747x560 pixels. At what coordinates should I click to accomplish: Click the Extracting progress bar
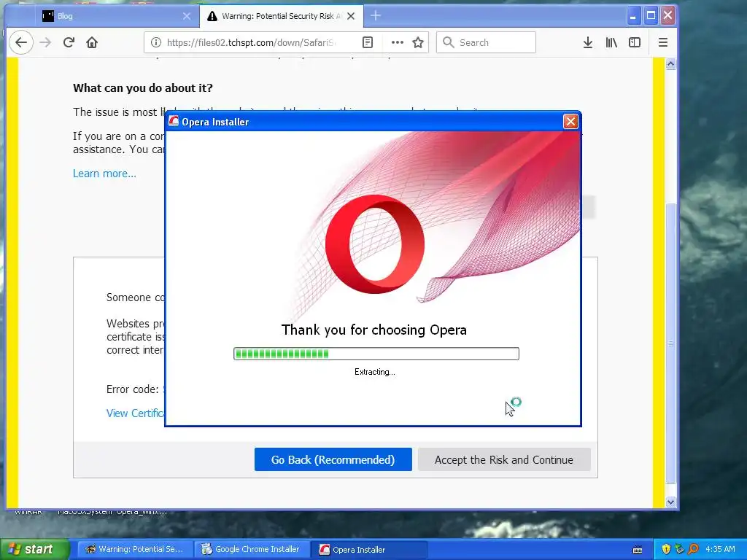[x=376, y=354]
